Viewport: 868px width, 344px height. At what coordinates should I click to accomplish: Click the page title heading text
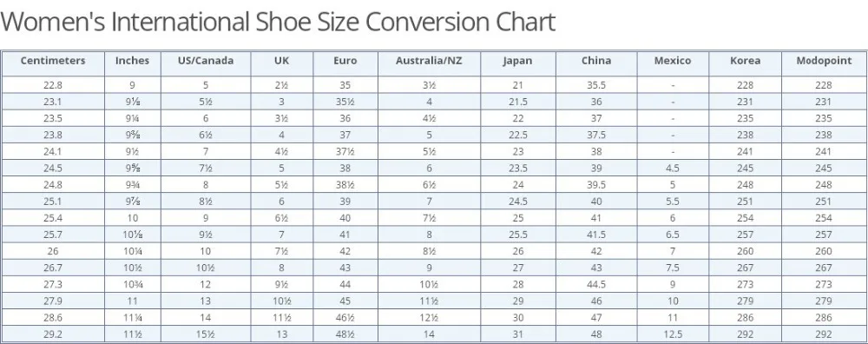278,23
